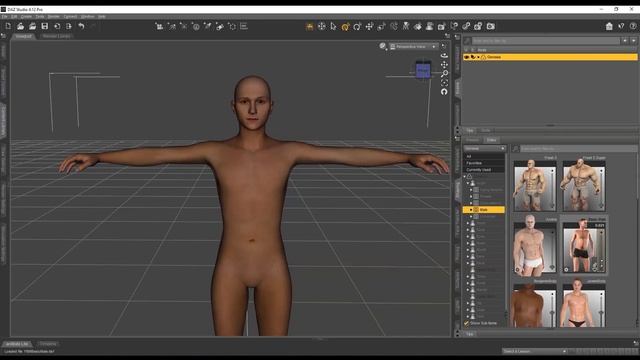Select the All filter in shaping list
Screen dimensions: 640x360
pos(484,156)
